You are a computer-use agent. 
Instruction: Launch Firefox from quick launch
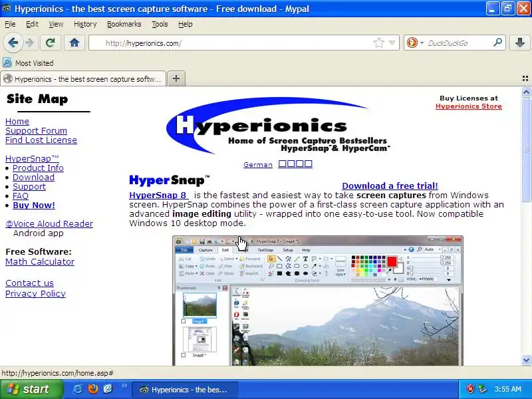coord(92,389)
